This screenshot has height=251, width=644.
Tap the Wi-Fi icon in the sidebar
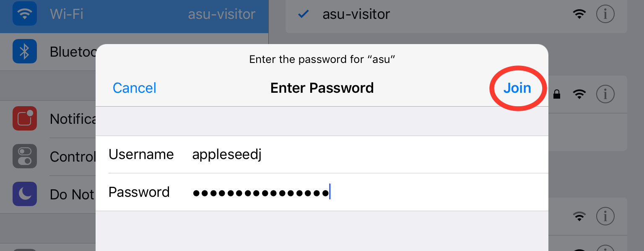pos(25,14)
